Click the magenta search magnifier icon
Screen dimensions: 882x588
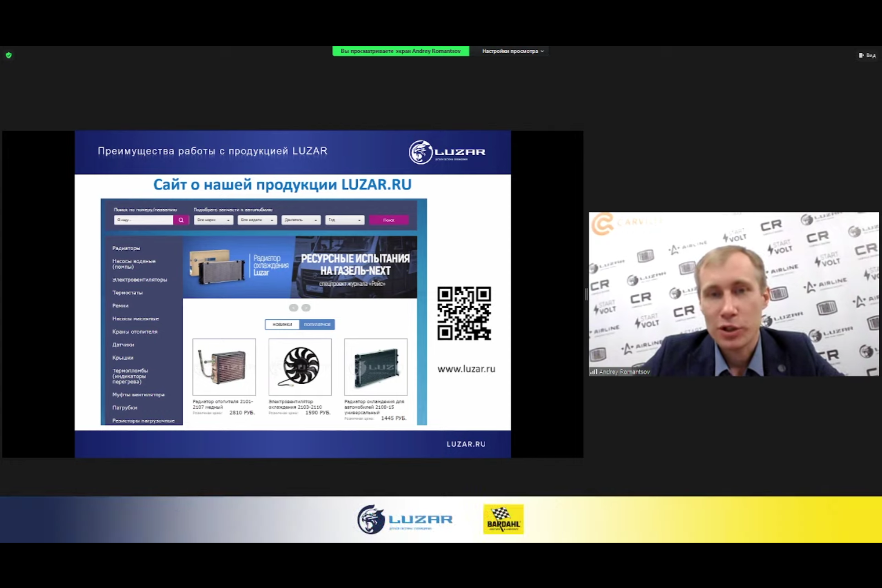181,220
